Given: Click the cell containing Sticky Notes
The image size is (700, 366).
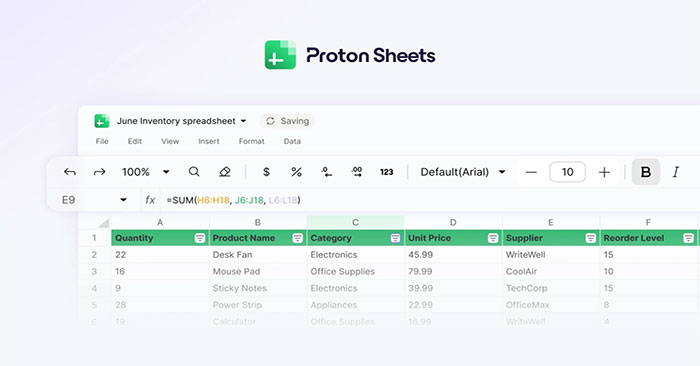Looking at the screenshot, I should point(258,288).
